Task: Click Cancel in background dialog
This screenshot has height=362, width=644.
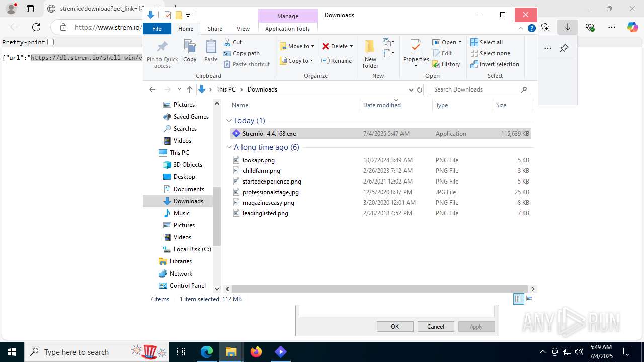Action: pyautogui.click(x=436, y=327)
